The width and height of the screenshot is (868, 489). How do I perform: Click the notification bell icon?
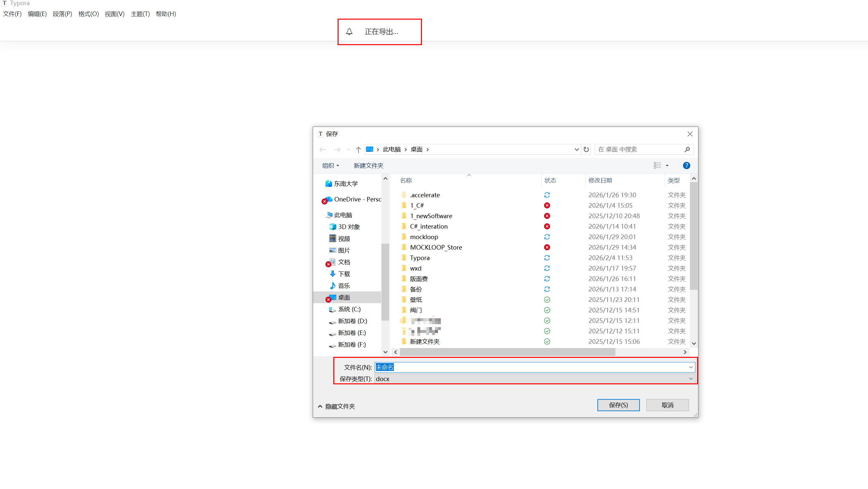[x=349, y=32]
